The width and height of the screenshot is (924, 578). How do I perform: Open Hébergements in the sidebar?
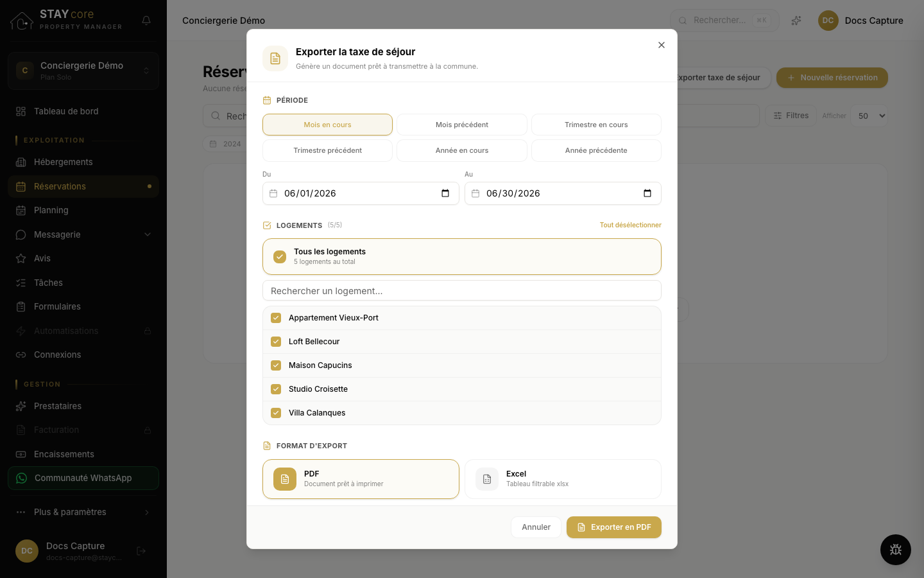(83, 162)
